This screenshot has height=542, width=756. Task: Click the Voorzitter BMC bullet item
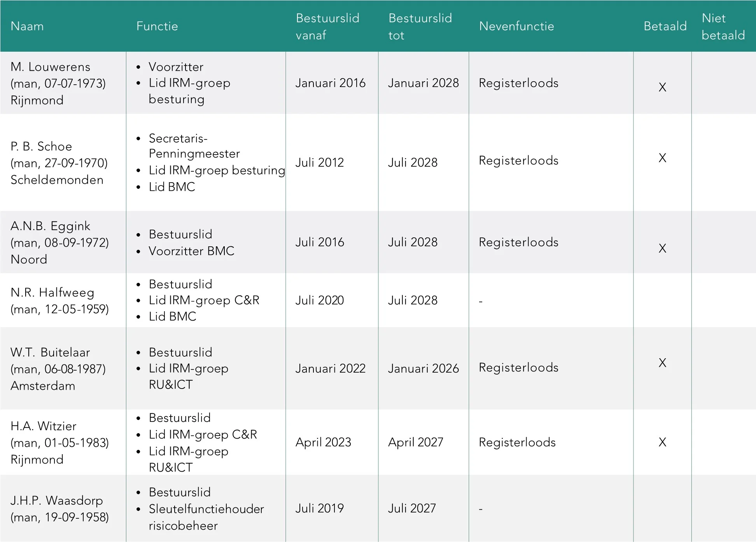pos(191,251)
